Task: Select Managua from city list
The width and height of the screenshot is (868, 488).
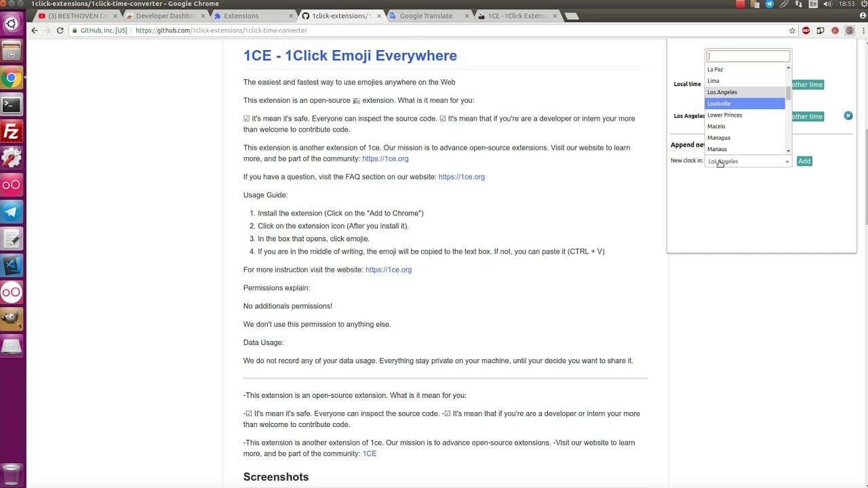Action: [745, 138]
